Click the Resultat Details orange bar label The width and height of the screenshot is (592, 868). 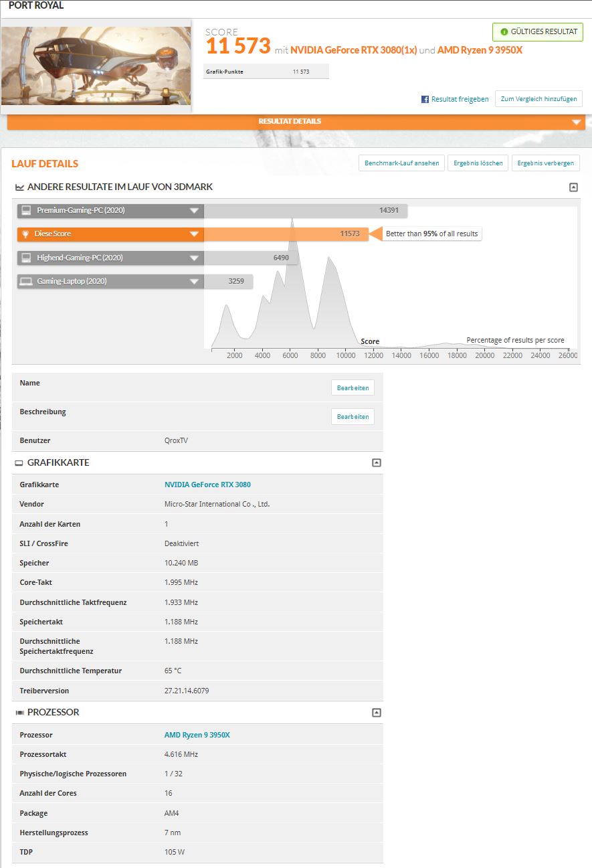[290, 121]
